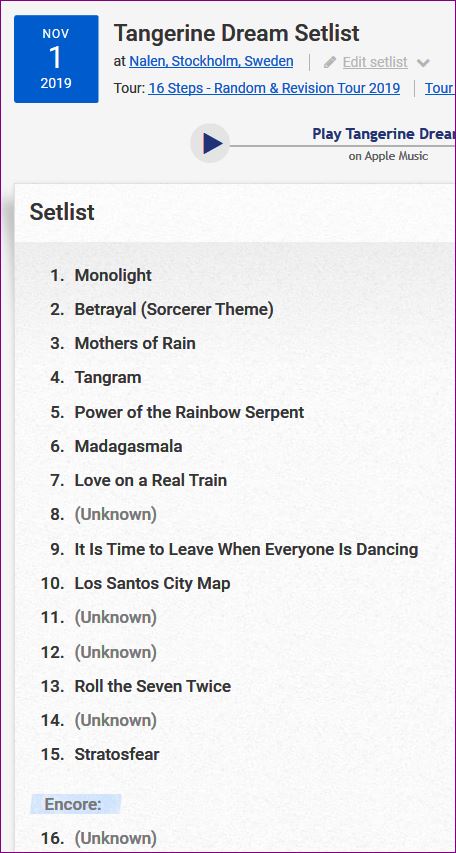Open the Monolight song
456x853 pixels.
click(113, 275)
